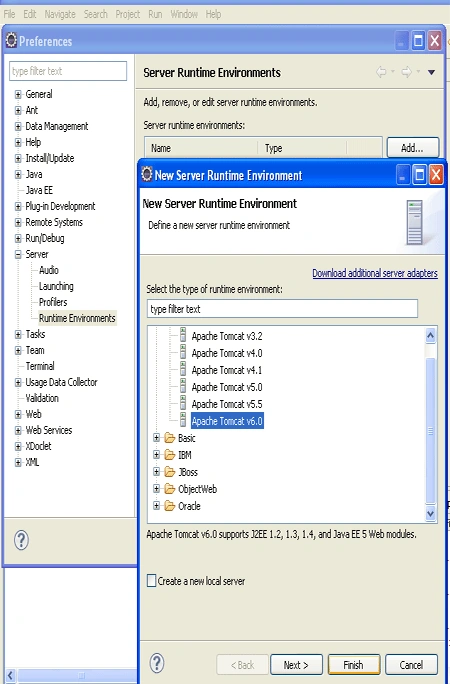
Task: Expand the Oracle server category
Action: click(157, 506)
